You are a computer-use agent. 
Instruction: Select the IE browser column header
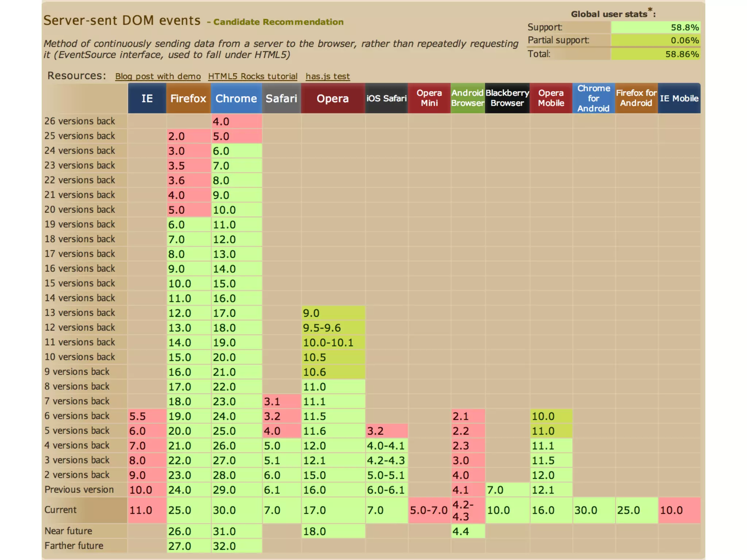147,98
